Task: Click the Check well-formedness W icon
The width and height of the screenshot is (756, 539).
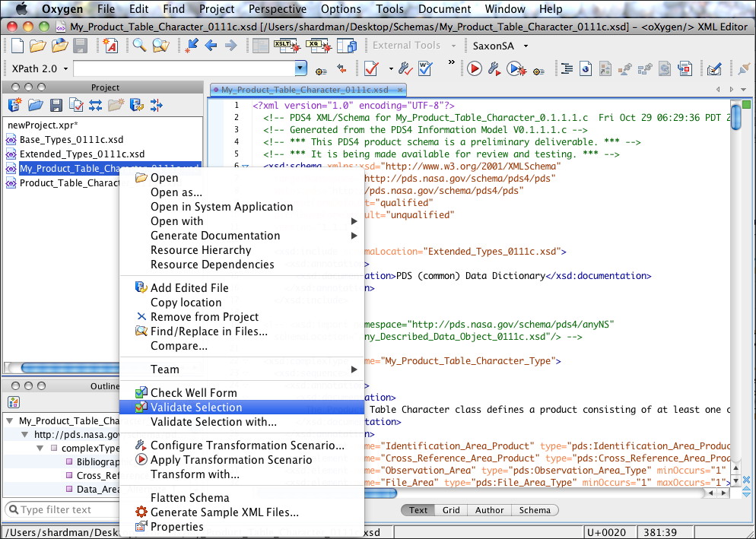Action: click(x=424, y=68)
